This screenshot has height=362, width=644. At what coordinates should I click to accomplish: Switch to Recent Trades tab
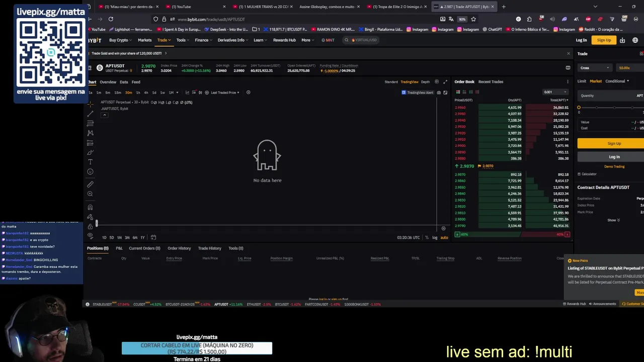491,81
